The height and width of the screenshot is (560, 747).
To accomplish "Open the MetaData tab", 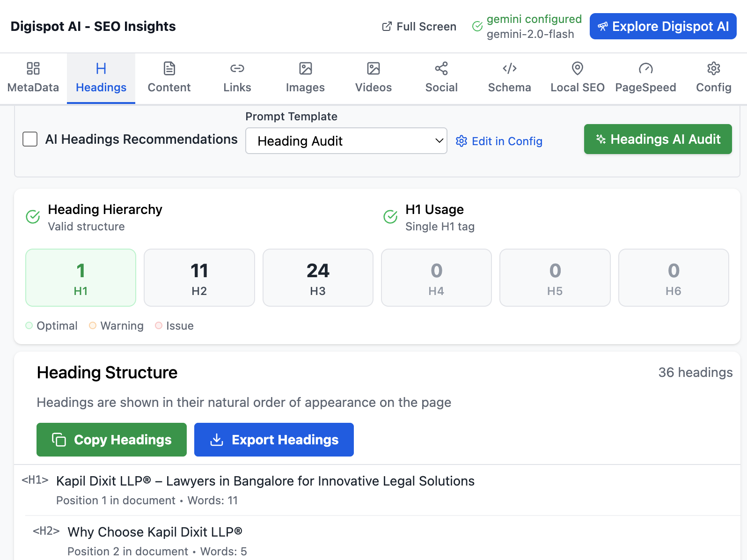I will point(33,78).
